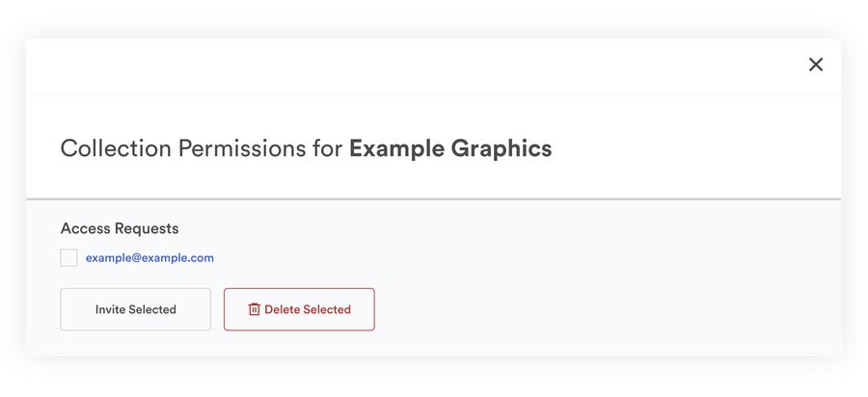The width and height of the screenshot is (868, 397).
Task: Click the Access Requests section heading
Action: coord(120,228)
